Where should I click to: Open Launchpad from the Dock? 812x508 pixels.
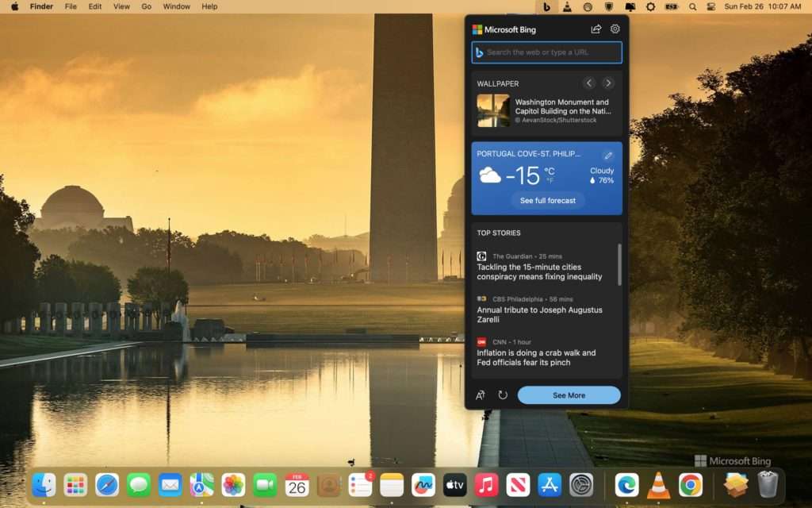[75, 485]
